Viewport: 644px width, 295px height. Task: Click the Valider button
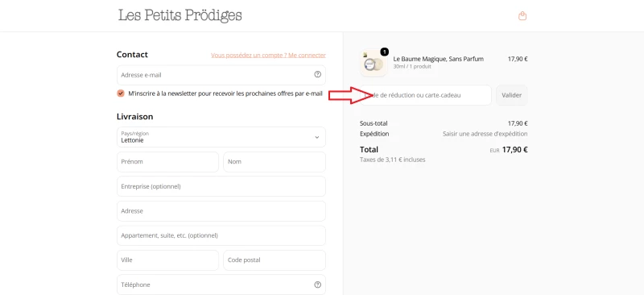pyautogui.click(x=511, y=95)
